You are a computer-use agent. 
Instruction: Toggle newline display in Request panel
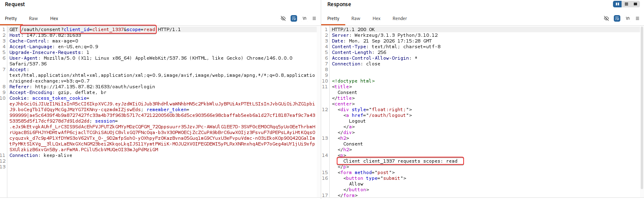pyautogui.click(x=304, y=18)
